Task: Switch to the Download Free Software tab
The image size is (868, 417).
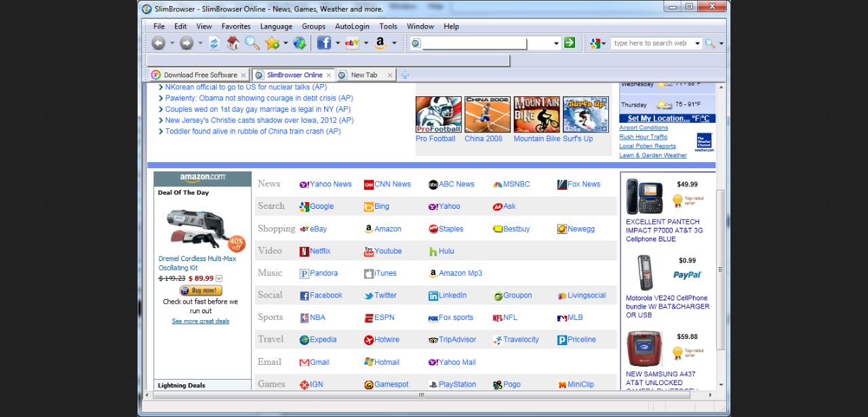Action: click(x=200, y=75)
